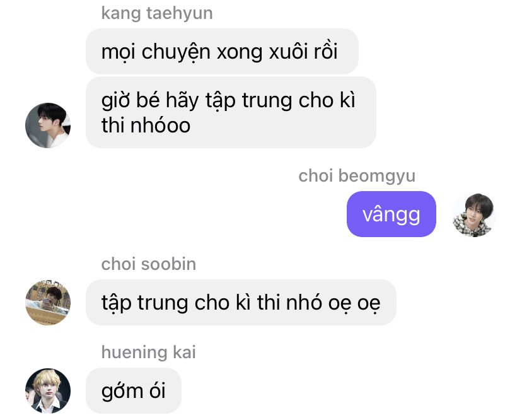
Task: Click the words 'oẹ oẹ' in soobin's message
Action: (354, 304)
